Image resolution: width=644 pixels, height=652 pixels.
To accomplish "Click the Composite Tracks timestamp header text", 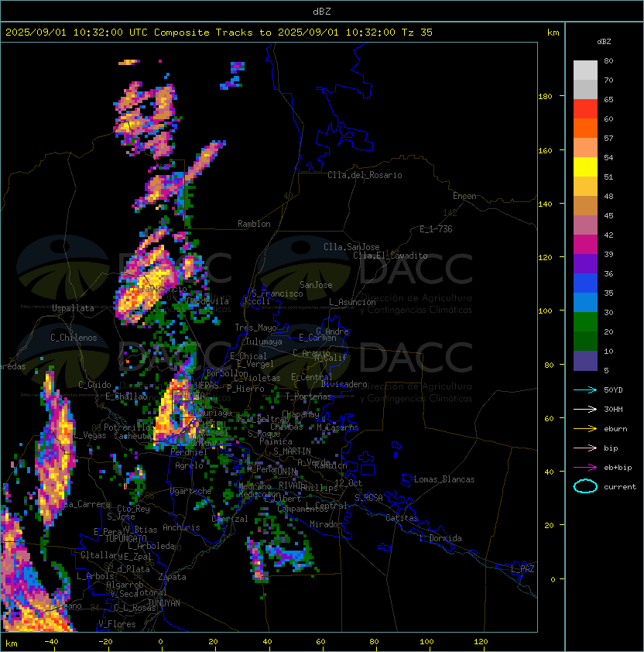I will coord(219,33).
